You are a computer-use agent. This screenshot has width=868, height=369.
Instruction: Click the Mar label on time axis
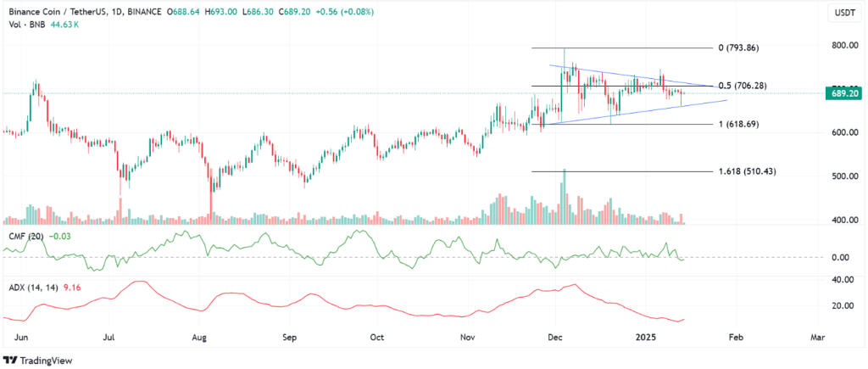click(x=817, y=337)
